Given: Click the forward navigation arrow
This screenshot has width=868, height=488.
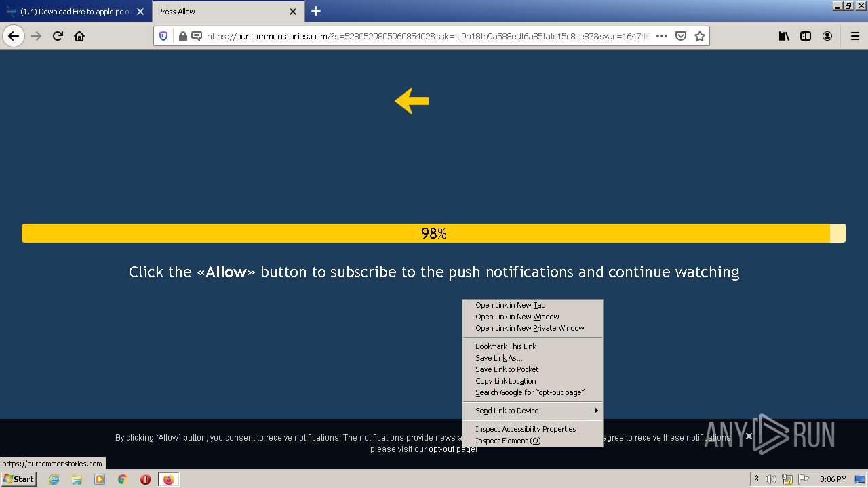Looking at the screenshot, I should (36, 36).
